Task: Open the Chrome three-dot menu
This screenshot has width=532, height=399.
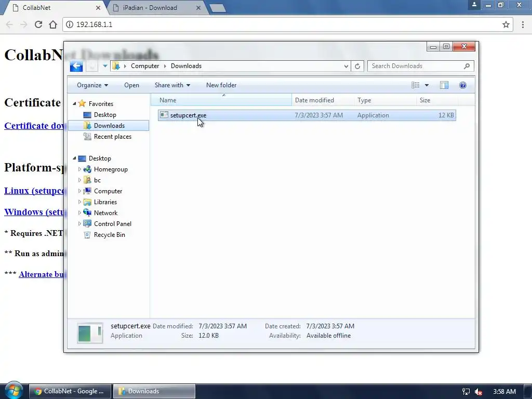Action: tap(523, 24)
